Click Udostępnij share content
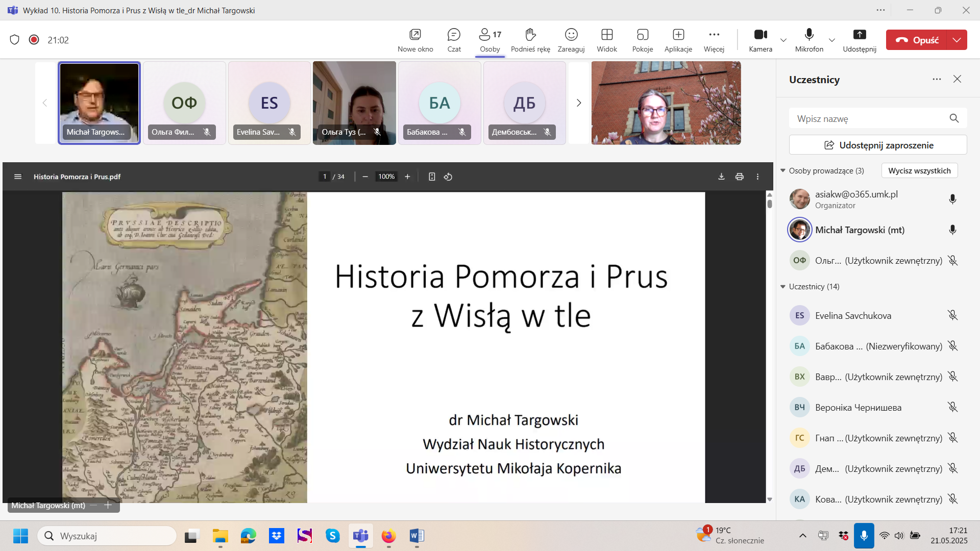 click(x=860, y=40)
